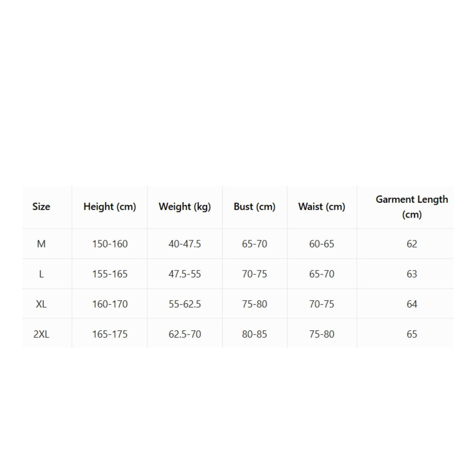476x476 pixels.
Task: Click the Weight (kg) header cell
Action: point(185,207)
